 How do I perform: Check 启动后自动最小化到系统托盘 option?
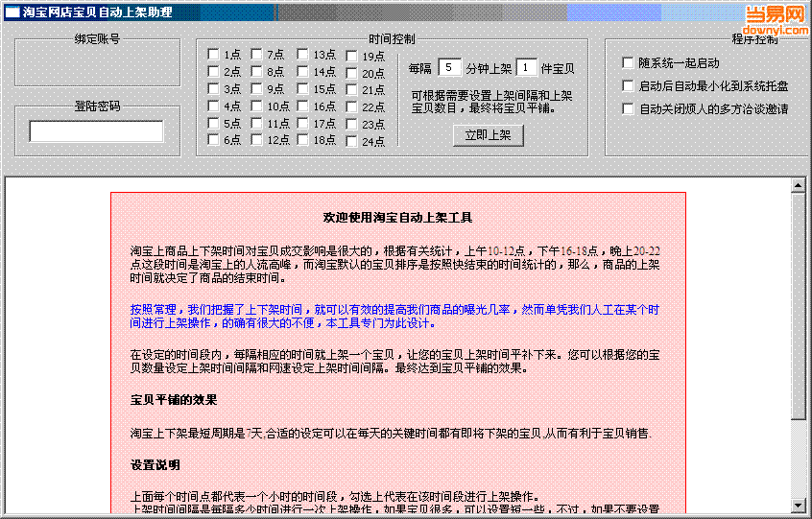(x=628, y=86)
